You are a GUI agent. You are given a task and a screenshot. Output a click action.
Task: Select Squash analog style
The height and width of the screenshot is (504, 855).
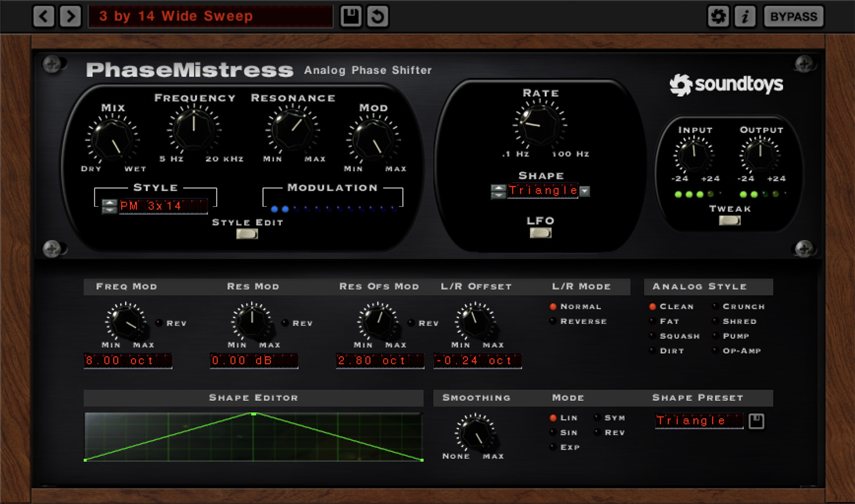point(653,336)
